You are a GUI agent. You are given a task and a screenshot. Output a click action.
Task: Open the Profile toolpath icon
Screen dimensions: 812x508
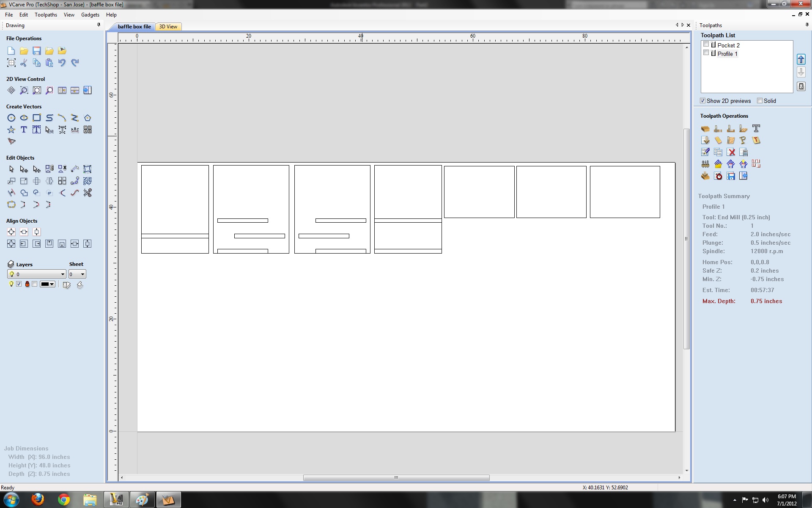718,129
